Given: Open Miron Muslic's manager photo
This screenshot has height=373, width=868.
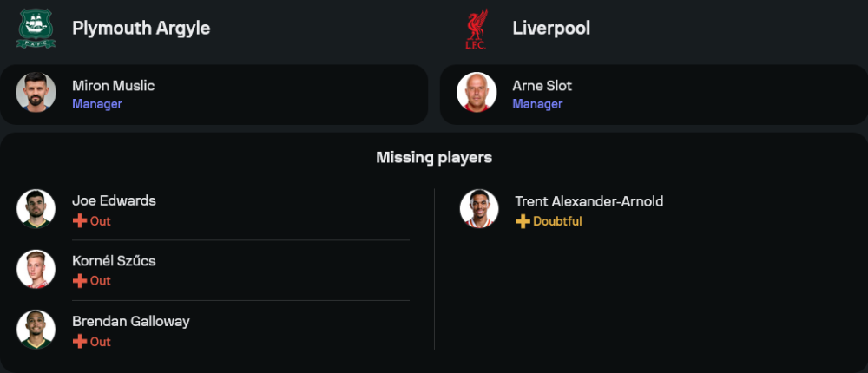Looking at the screenshot, I should pos(36,92).
